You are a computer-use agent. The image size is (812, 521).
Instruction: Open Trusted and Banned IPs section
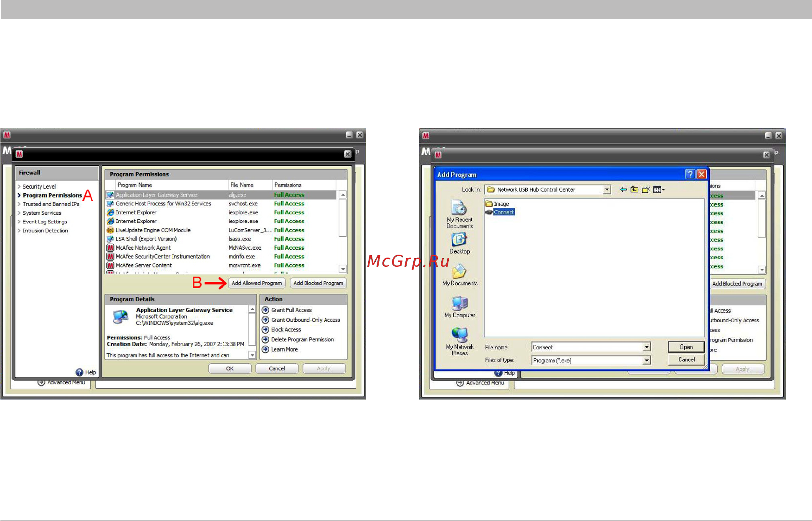click(x=51, y=204)
